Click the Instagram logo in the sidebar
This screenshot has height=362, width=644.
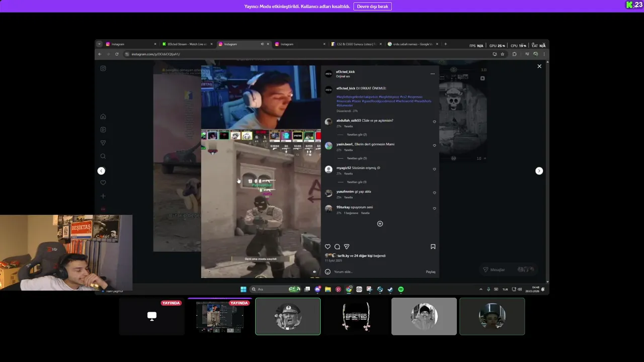pyautogui.click(x=103, y=68)
